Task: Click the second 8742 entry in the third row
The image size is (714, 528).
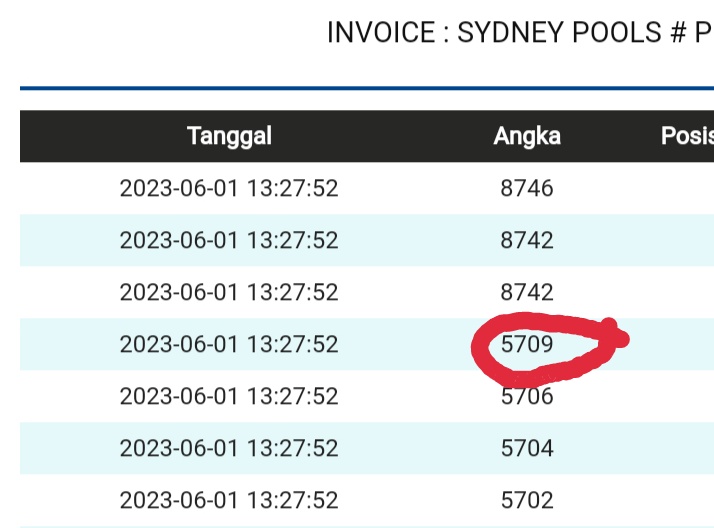Action: coord(527,292)
